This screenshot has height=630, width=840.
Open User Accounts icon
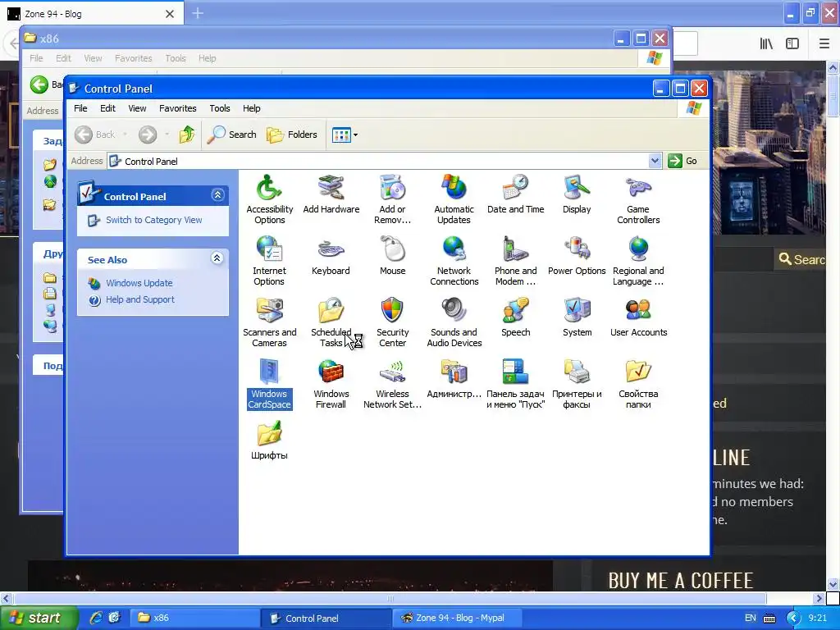point(638,317)
